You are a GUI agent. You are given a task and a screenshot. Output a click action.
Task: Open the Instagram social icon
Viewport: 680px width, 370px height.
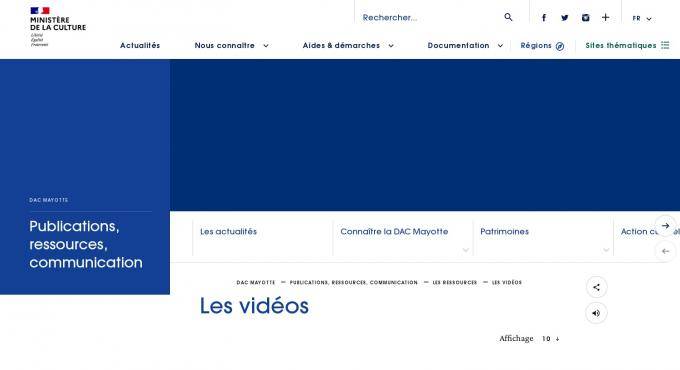click(585, 18)
